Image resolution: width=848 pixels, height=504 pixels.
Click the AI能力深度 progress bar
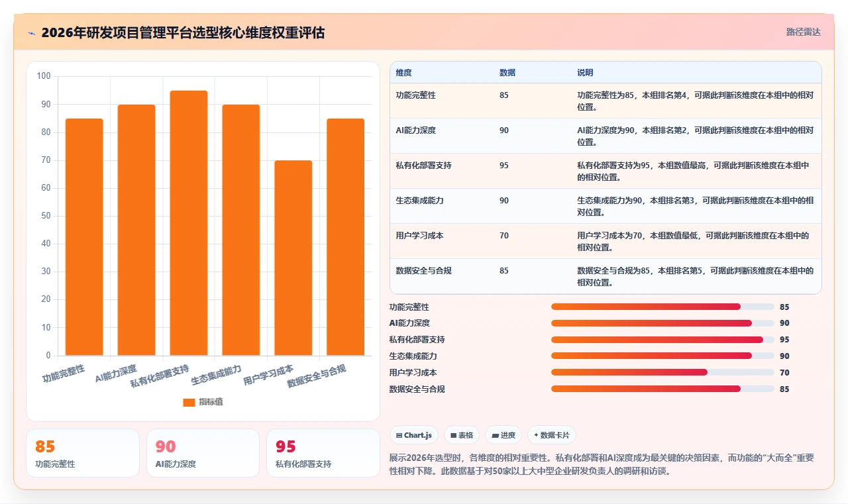click(x=662, y=323)
